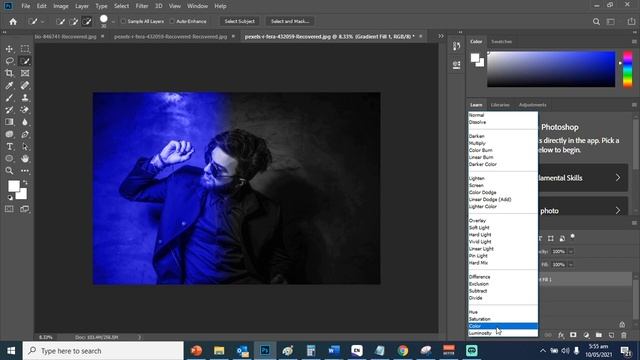Switch to the Swatches tab
This screenshot has width=640, height=360.
pos(501,42)
